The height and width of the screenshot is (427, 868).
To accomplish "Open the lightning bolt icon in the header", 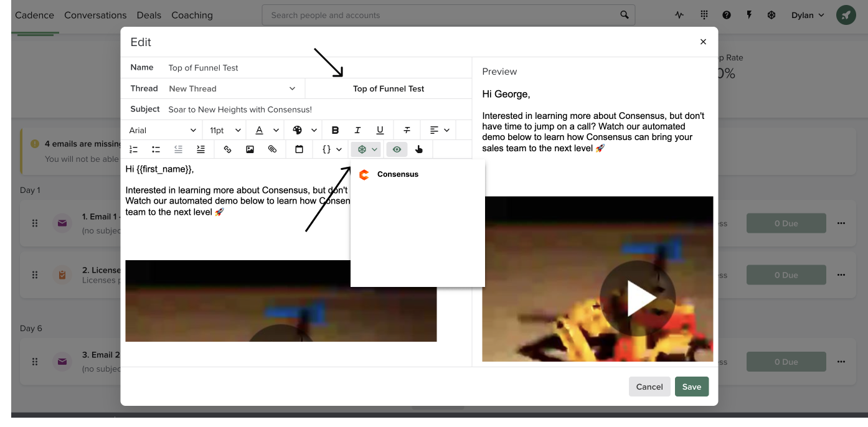I will click(x=749, y=15).
